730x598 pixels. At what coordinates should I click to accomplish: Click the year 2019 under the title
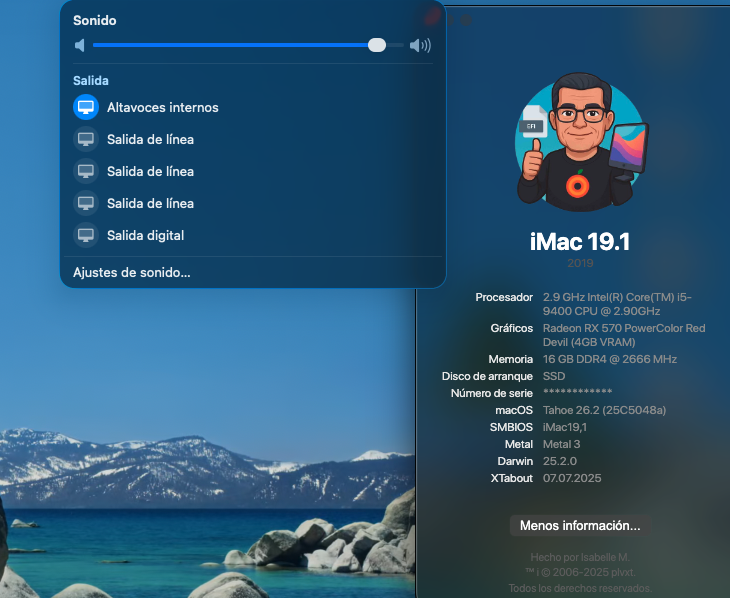(x=580, y=263)
